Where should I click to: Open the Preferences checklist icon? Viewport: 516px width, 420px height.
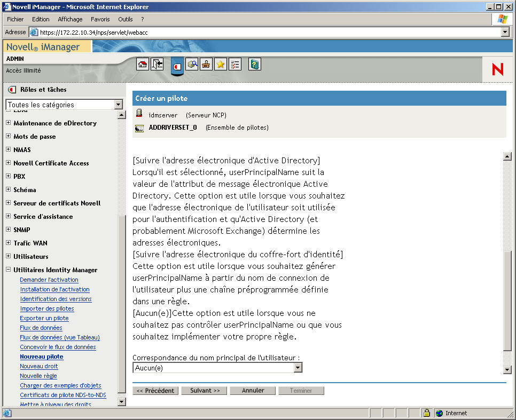[x=234, y=64]
